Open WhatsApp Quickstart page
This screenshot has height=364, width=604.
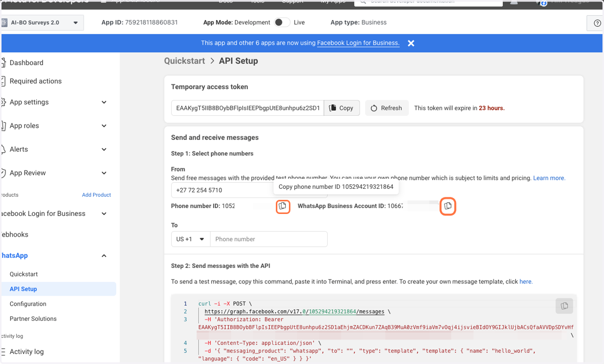point(24,274)
